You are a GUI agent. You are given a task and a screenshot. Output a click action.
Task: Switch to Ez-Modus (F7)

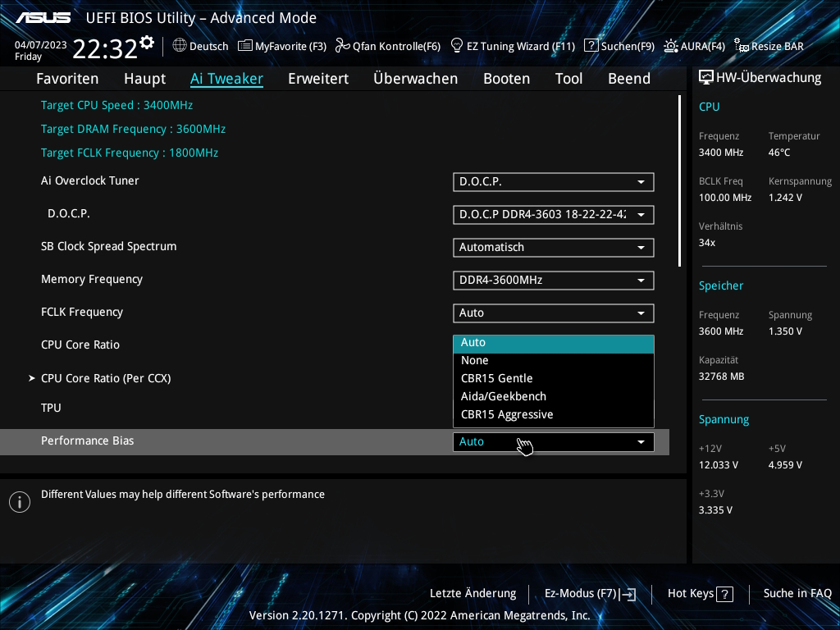(590, 594)
